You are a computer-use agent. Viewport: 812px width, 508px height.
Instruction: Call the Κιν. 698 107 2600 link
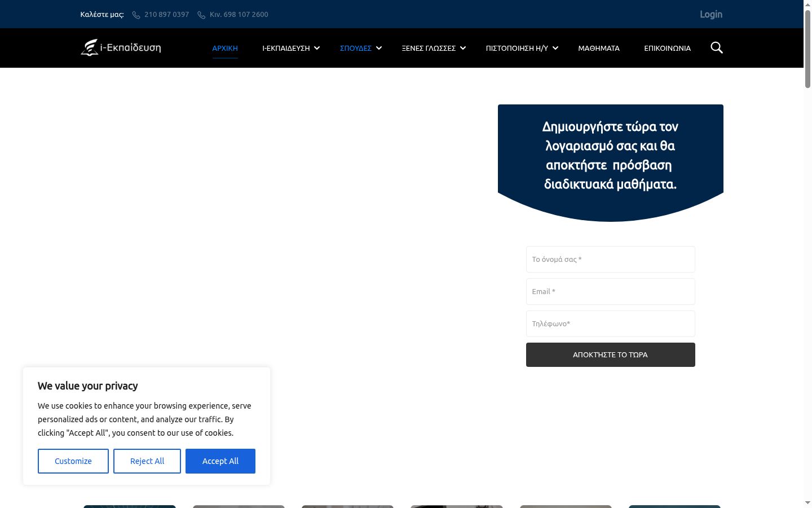239,15
